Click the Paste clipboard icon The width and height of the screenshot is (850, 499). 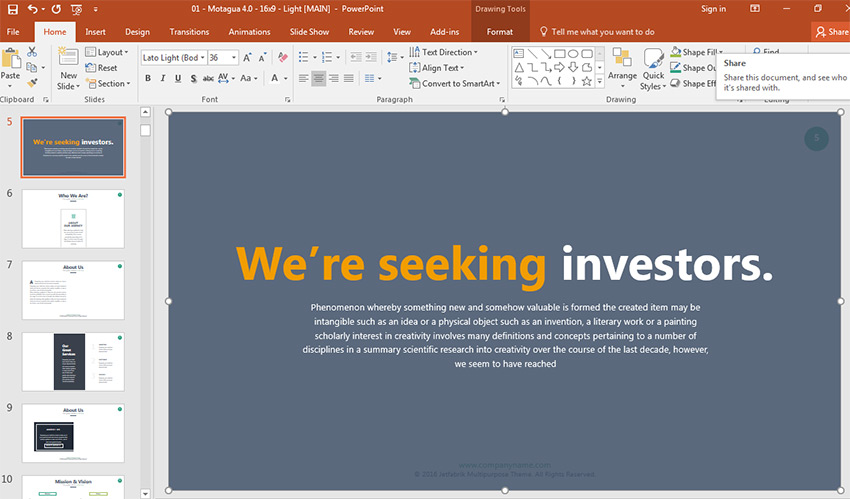click(10, 58)
